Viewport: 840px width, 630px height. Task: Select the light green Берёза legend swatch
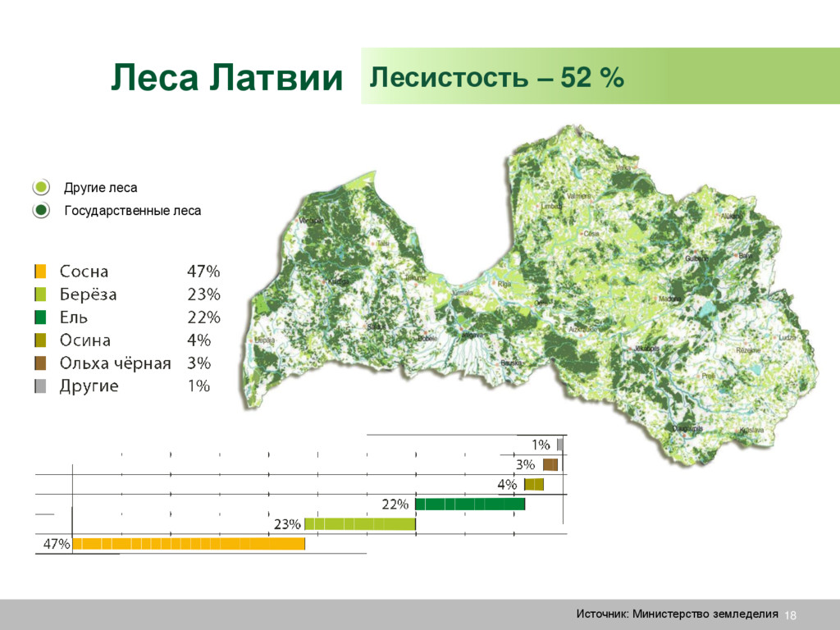point(40,294)
